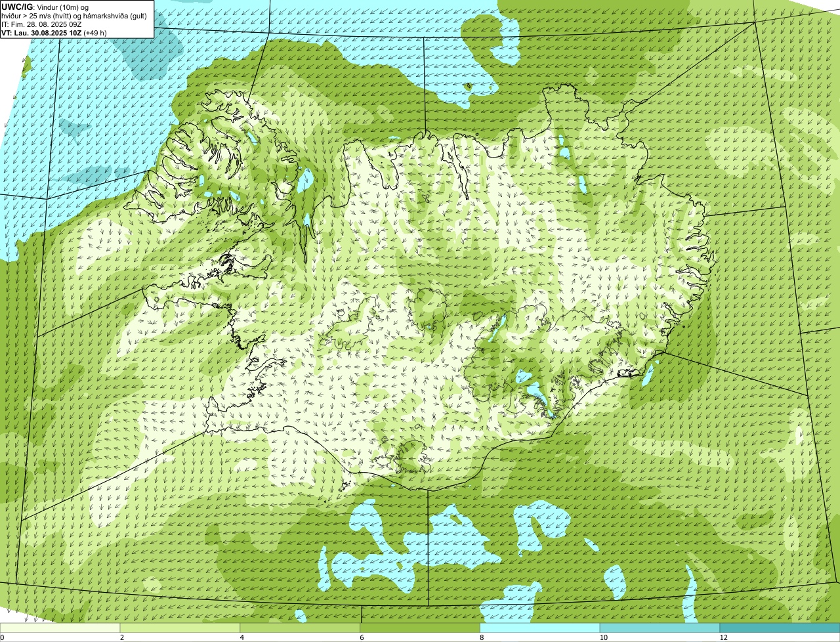Click the scale label '10'
840x642 pixels.
602,637
